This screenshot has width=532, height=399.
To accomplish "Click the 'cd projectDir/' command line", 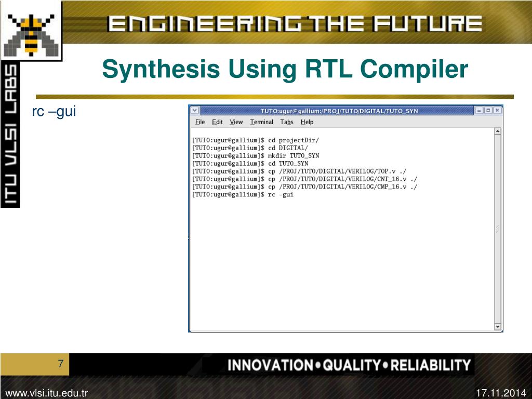I will coord(256,140).
